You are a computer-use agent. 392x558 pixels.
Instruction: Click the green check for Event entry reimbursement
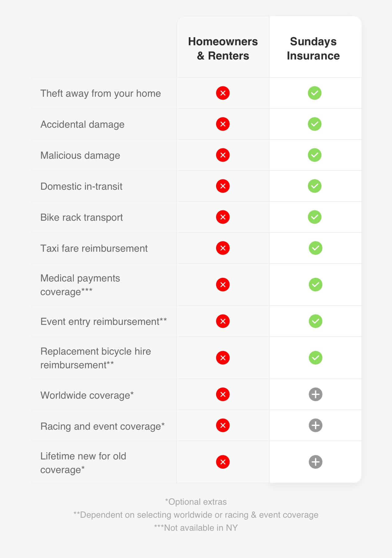pyautogui.click(x=315, y=321)
